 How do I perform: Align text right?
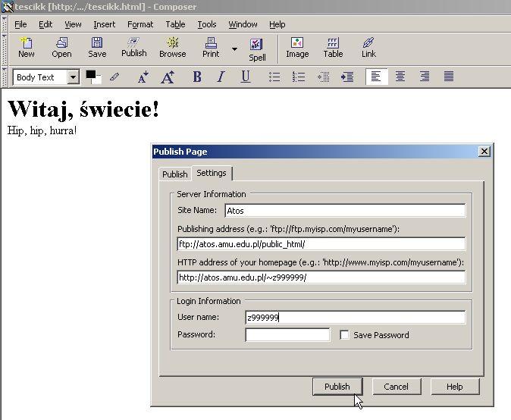425,77
